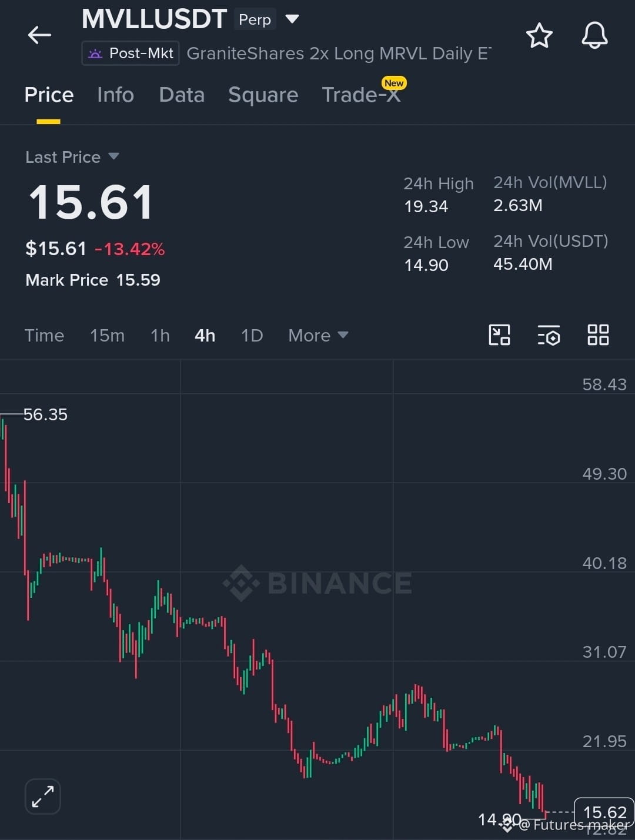635x840 pixels.
Task: Switch to the Info tab
Action: click(115, 95)
